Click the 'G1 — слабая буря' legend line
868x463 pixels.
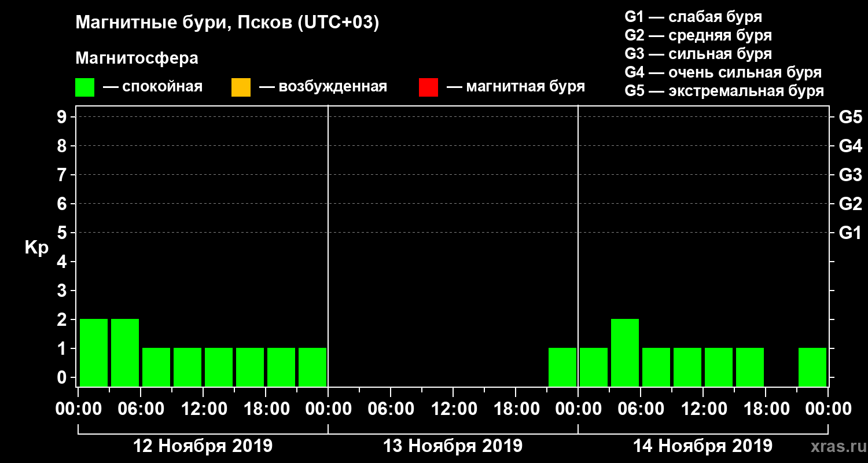(x=693, y=17)
